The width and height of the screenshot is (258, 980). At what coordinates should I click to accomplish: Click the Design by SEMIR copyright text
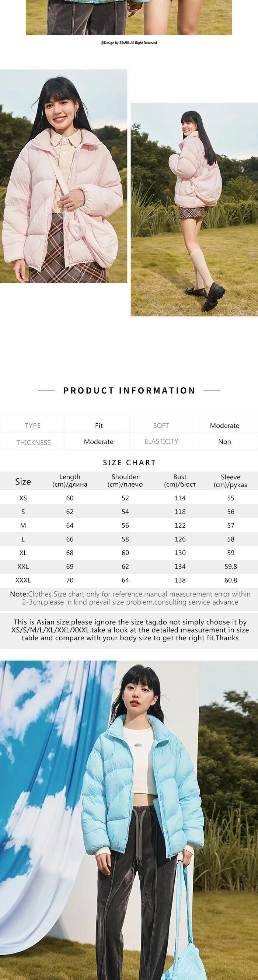pos(129,43)
